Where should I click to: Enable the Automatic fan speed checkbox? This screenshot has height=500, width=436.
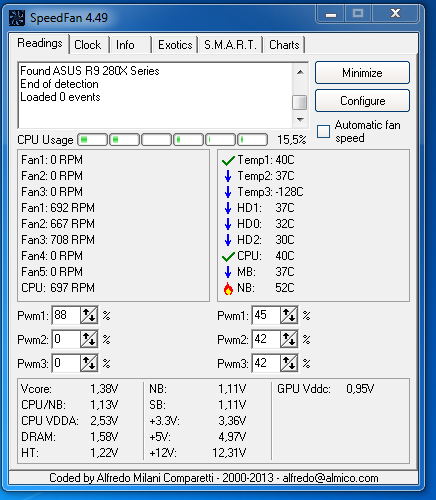click(323, 131)
